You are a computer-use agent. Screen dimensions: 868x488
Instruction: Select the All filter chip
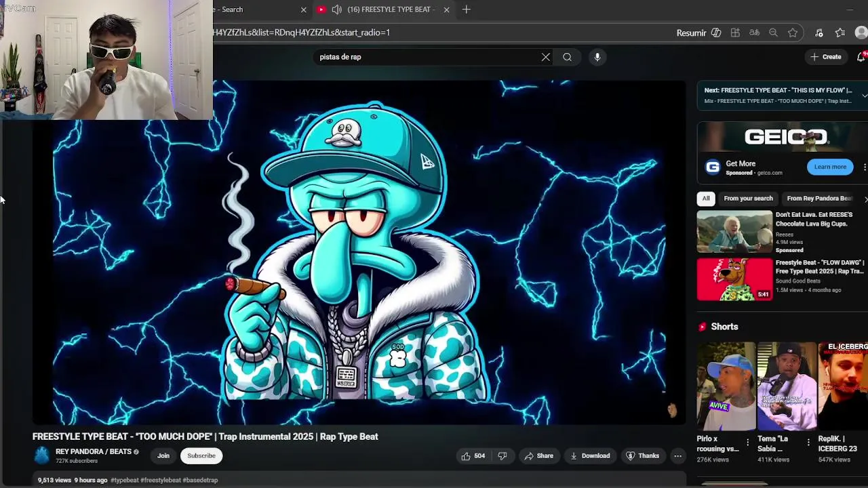(706, 199)
